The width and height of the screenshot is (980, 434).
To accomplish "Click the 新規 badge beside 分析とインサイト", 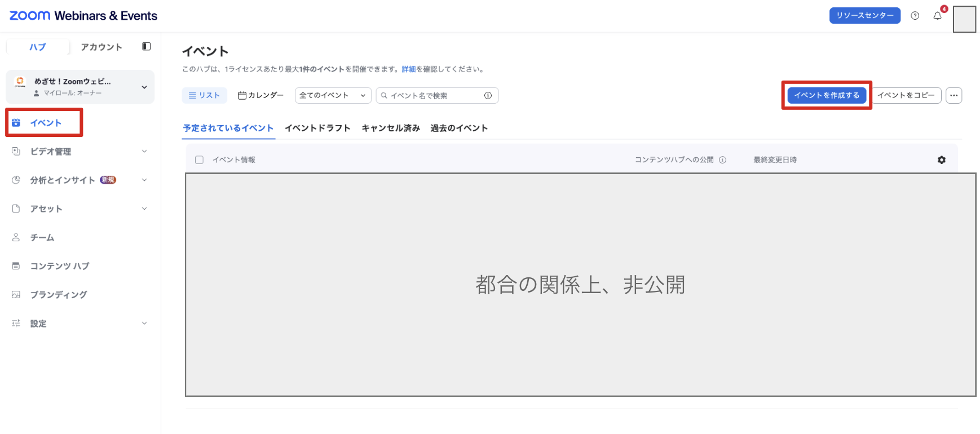I will click(x=108, y=180).
